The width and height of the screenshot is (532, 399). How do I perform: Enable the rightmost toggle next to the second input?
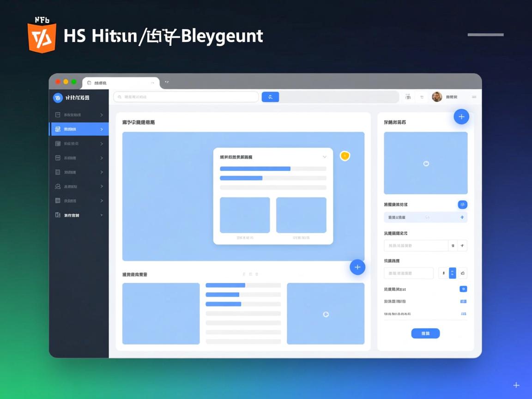coord(462,245)
